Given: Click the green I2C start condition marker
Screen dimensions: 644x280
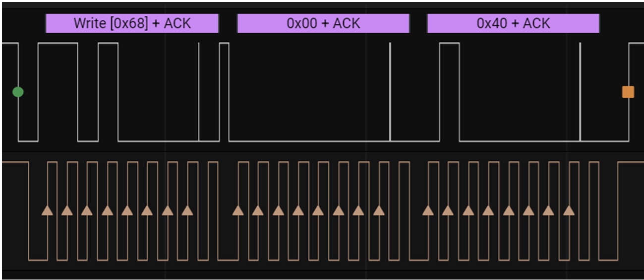Looking at the screenshot, I should [x=18, y=92].
